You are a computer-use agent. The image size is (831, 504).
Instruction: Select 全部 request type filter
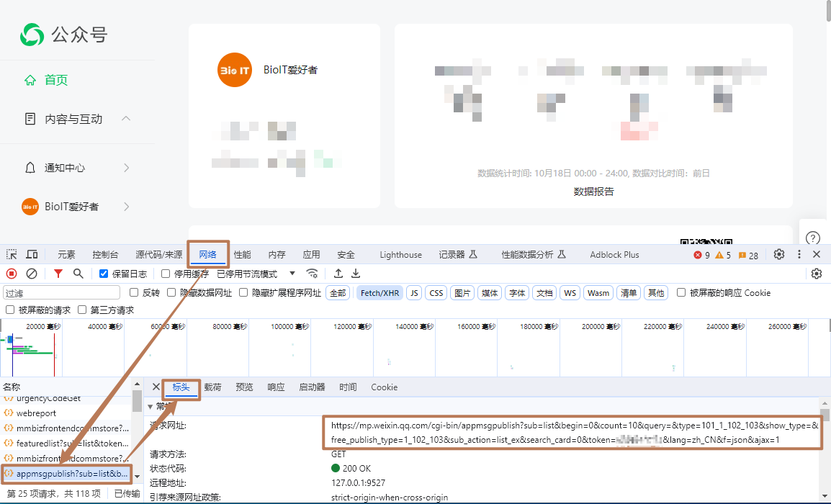338,292
